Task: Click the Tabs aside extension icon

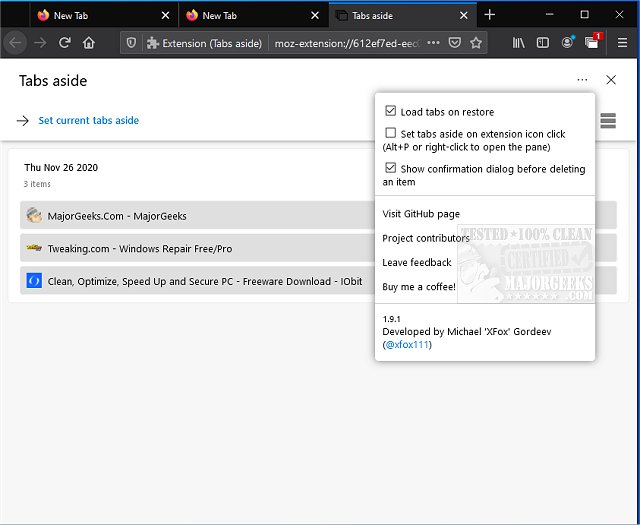Action: click(x=593, y=43)
